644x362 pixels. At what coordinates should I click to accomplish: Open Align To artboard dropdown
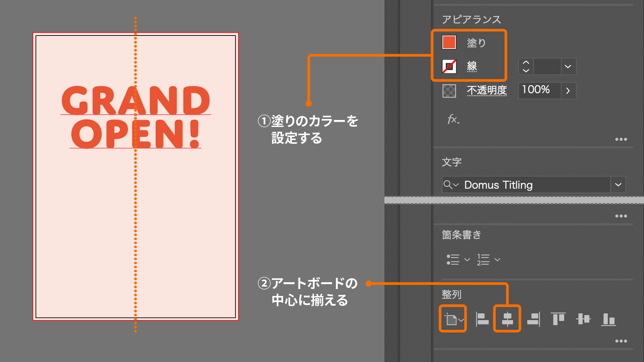tap(453, 319)
